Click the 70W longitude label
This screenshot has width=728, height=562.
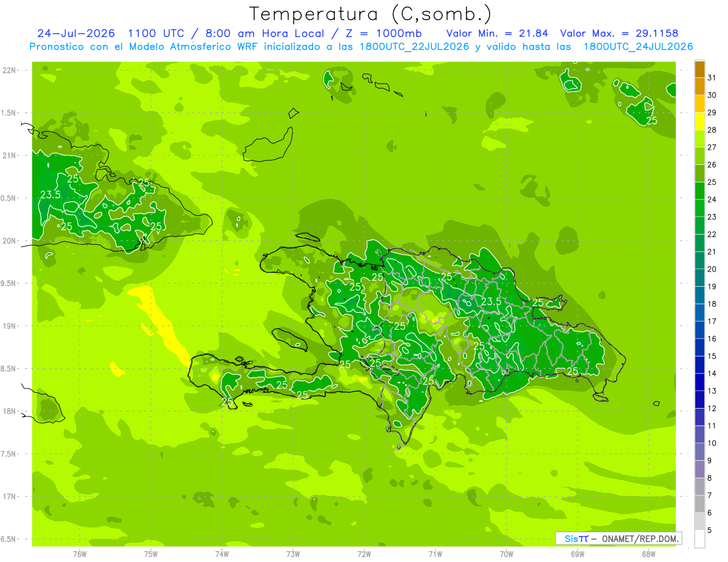tap(506, 554)
